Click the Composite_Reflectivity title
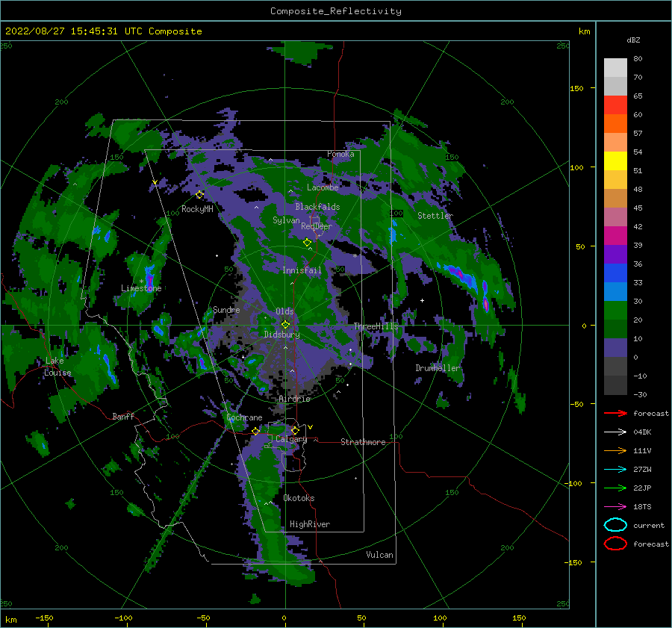Viewport: 672px width, 628px height. click(x=335, y=11)
